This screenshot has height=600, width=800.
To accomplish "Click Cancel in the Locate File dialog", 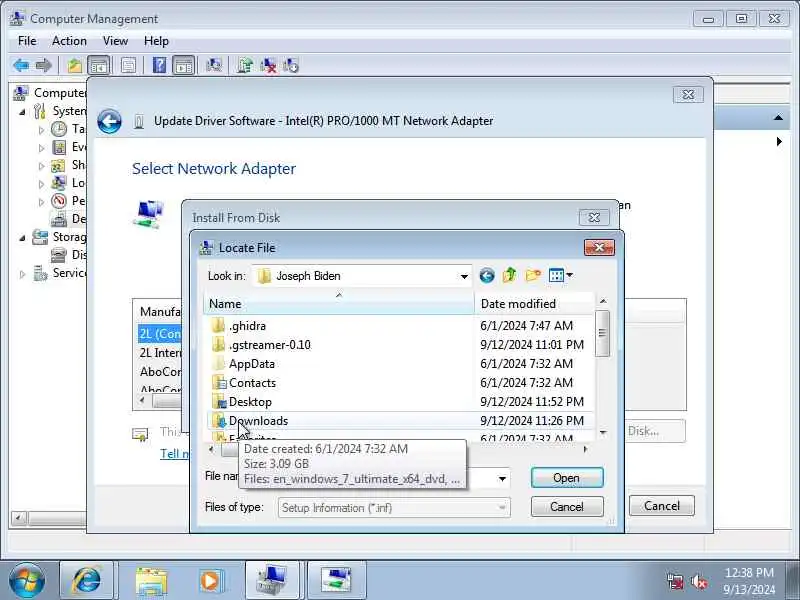I will (567, 507).
